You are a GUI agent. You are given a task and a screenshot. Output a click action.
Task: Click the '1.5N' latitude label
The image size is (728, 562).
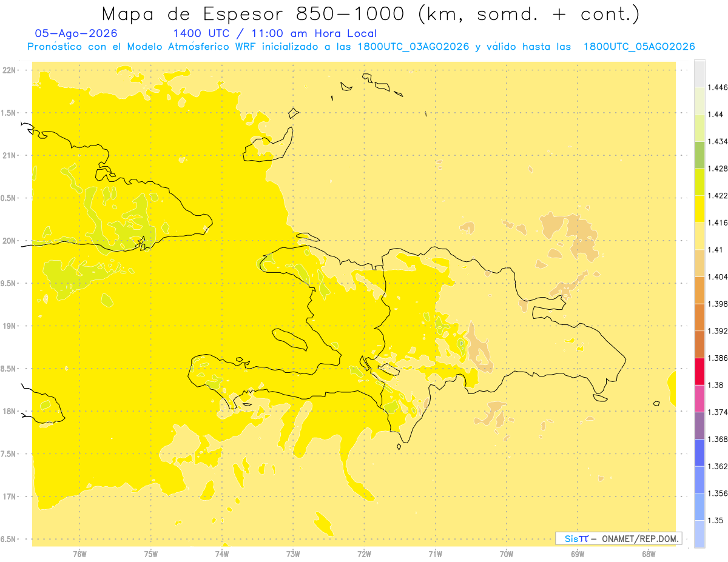(x=8, y=113)
